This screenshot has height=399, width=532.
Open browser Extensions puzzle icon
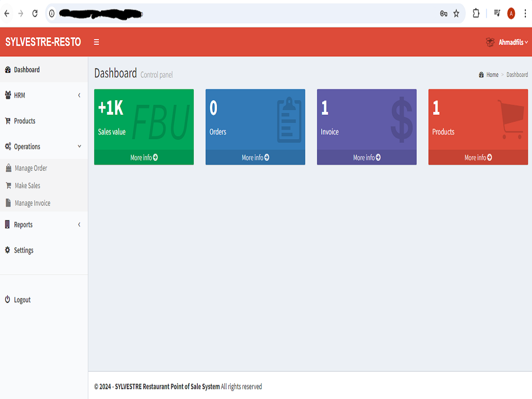pyautogui.click(x=476, y=14)
